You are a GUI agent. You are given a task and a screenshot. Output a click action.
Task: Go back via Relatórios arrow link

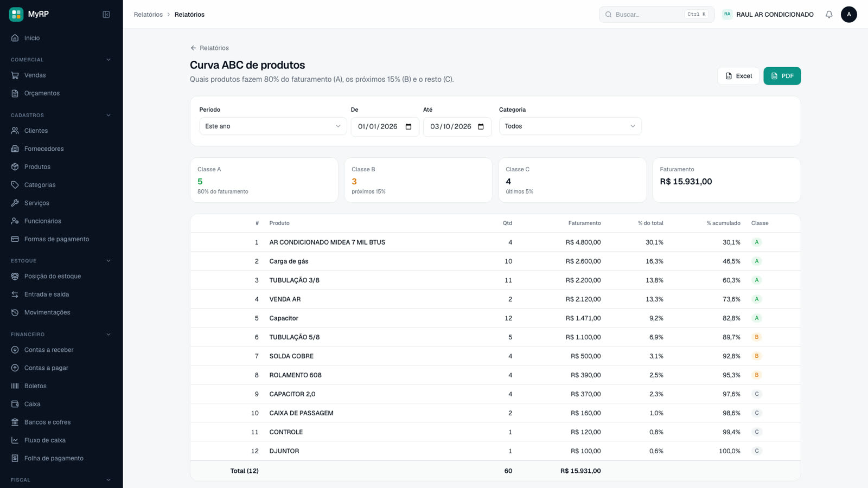coord(209,48)
